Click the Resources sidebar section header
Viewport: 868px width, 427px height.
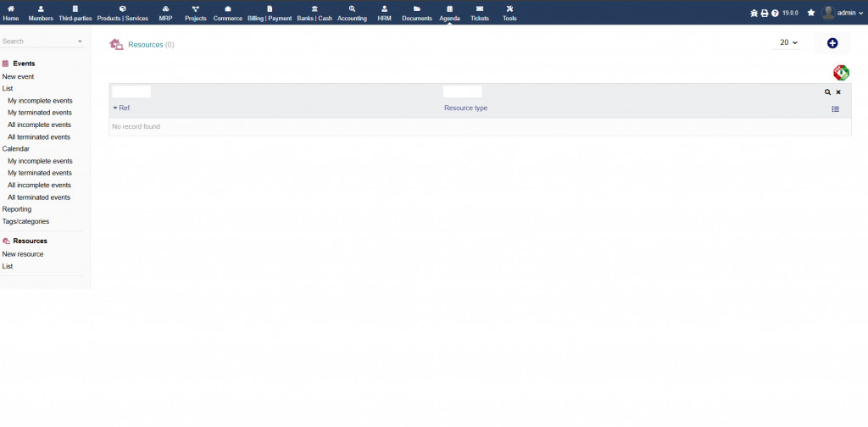[x=30, y=241]
